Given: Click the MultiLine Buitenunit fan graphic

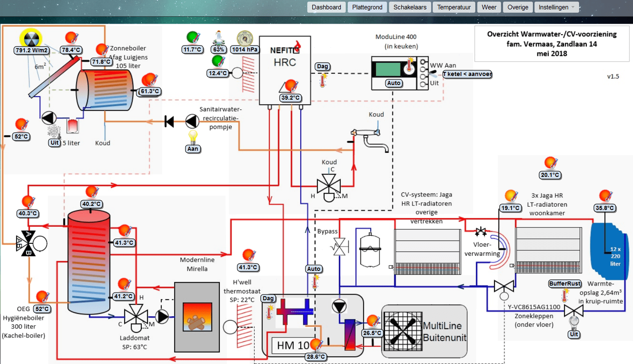Looking at the screenshot, I should click(403, 331).
